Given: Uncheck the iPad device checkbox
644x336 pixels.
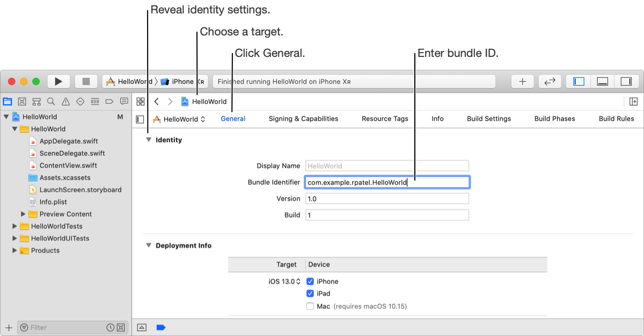Looking at the screenshot, I should pyautogui.click(x=310, y=294).
